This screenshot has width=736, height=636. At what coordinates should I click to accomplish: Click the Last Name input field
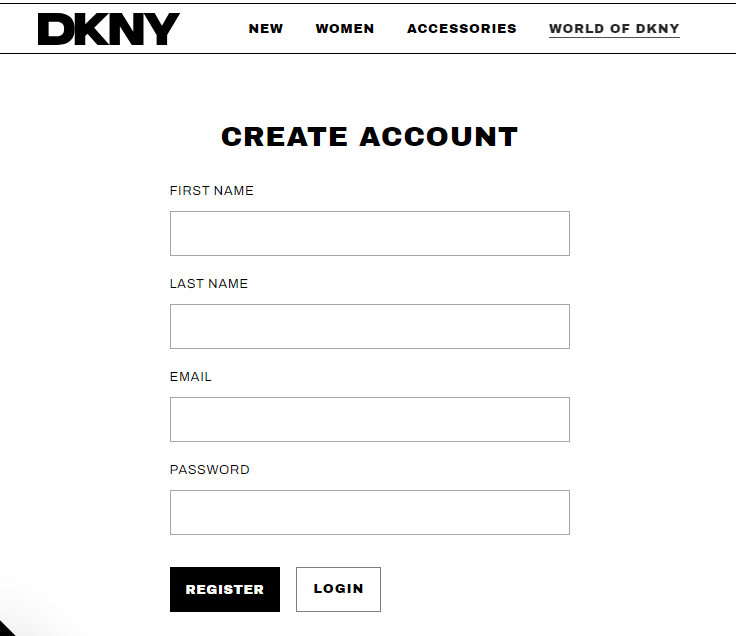(x=370, y=326)
